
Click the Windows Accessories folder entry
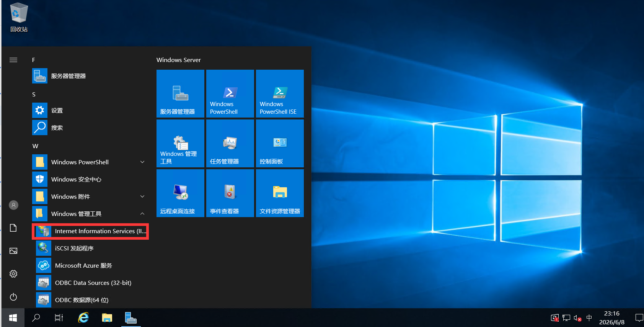(x=90, y=196)
